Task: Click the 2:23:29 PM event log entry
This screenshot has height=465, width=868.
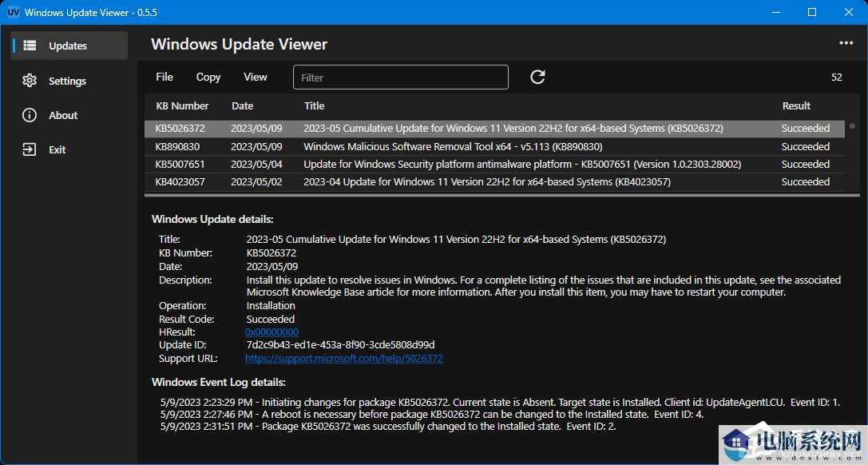Action: 501,403
